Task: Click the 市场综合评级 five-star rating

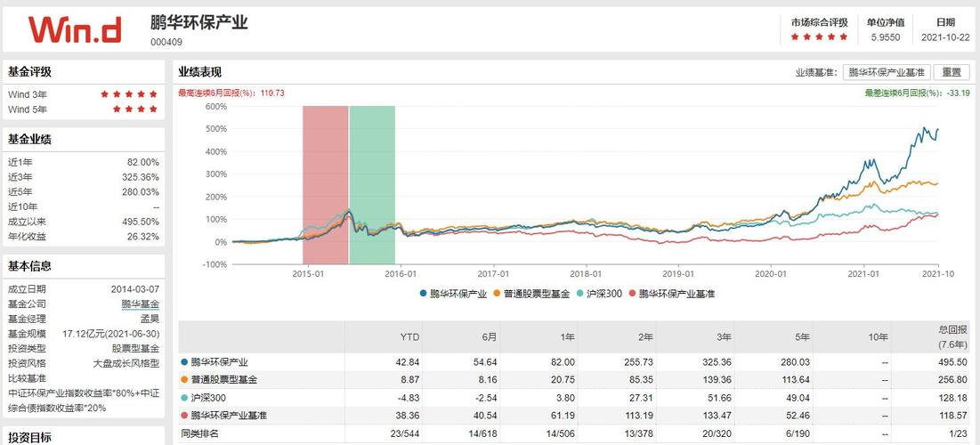Action: [x=819, y=36]
